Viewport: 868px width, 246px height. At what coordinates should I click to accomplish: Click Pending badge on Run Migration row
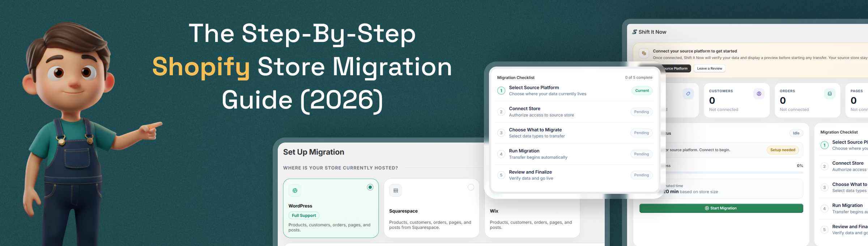[x=642, y=154]
